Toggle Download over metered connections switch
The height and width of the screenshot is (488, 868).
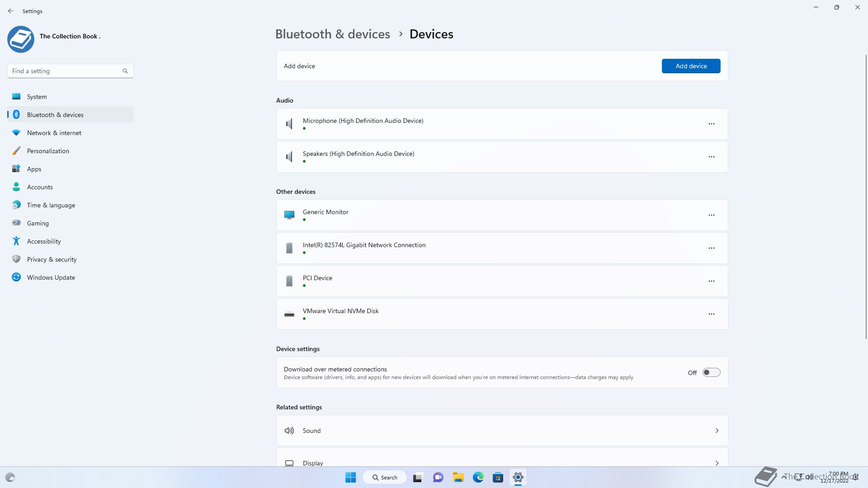click(711, 372)
